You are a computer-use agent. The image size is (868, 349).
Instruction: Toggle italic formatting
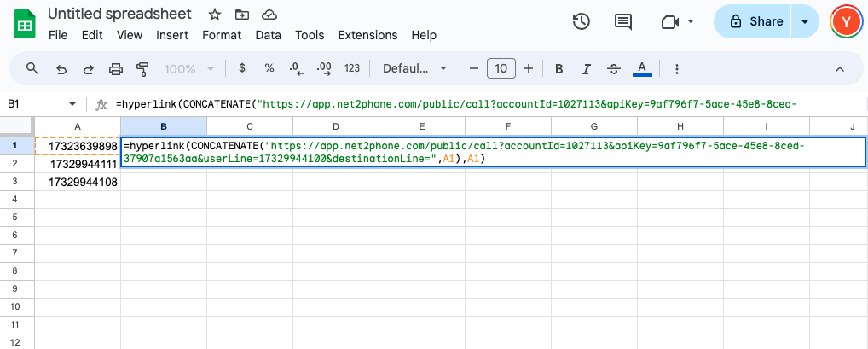pos(587,69)
